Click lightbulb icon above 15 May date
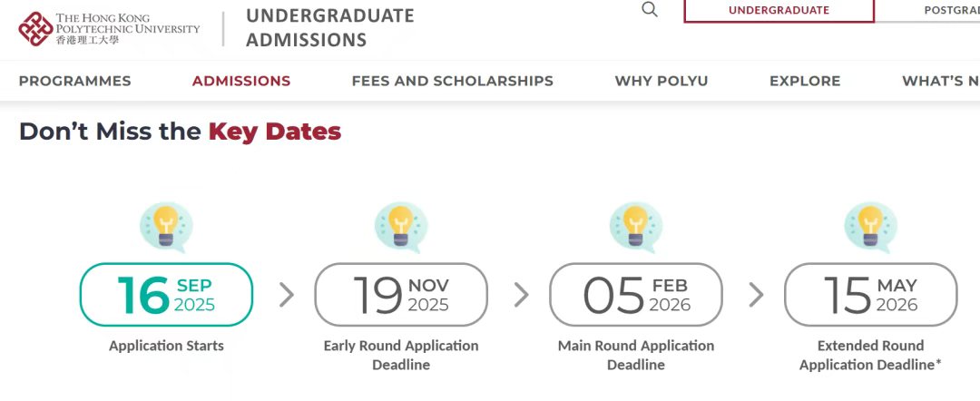 871,227
